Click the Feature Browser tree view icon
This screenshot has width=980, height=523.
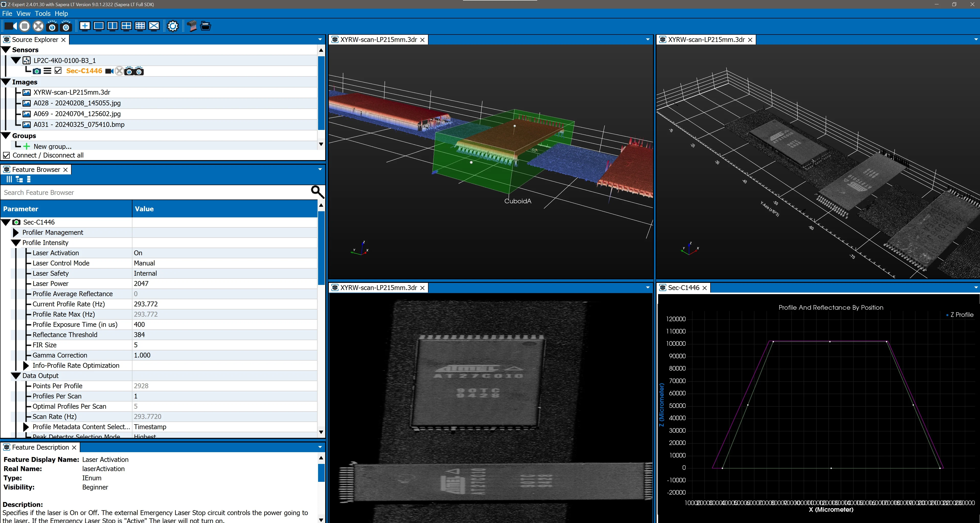pyautogui.click(x=19, y=179)
